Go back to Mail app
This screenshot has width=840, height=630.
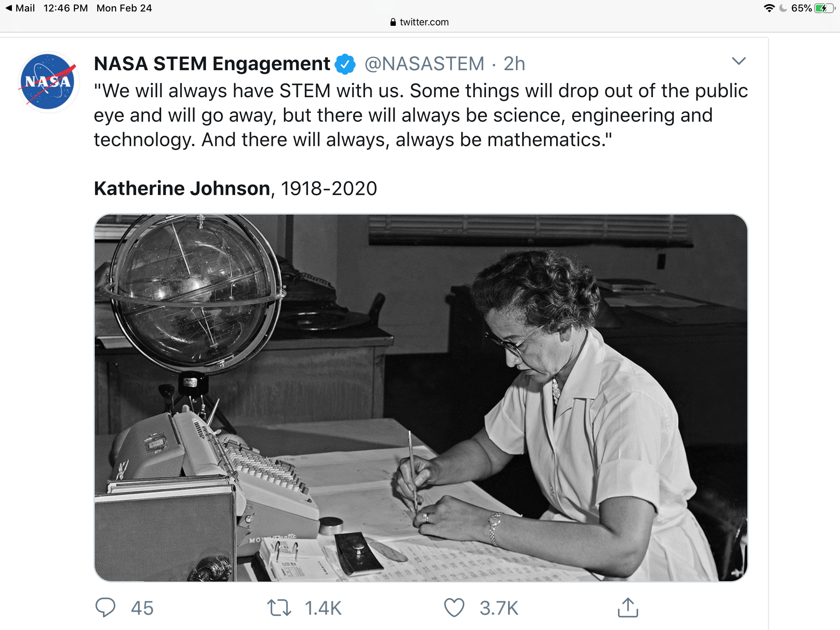20,8
